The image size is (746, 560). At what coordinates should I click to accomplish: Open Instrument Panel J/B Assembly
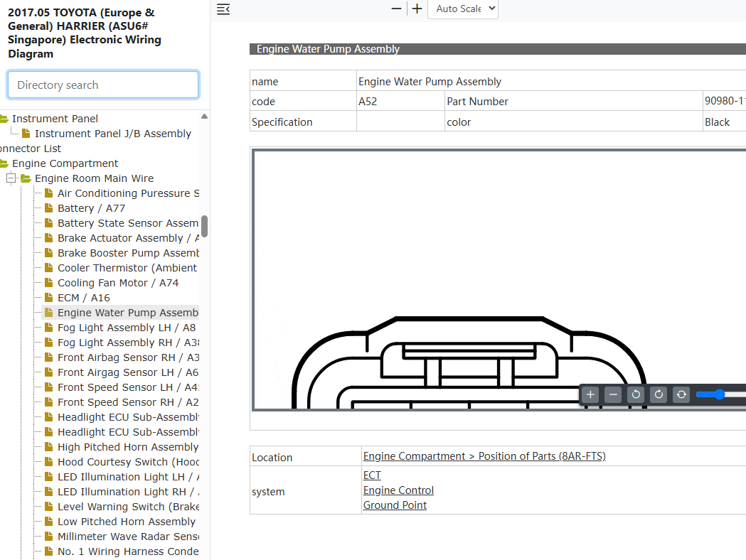click(x=113, y=134)
